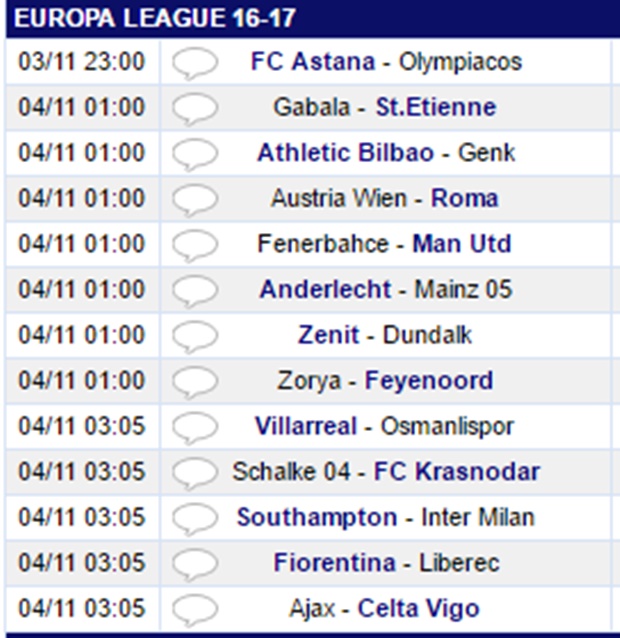The height and width of the screenshot is (638, 620).
Task: Open speech bubble for Zorya - Feyenoord
Action: pyautogui.click(x=195, y=381)
